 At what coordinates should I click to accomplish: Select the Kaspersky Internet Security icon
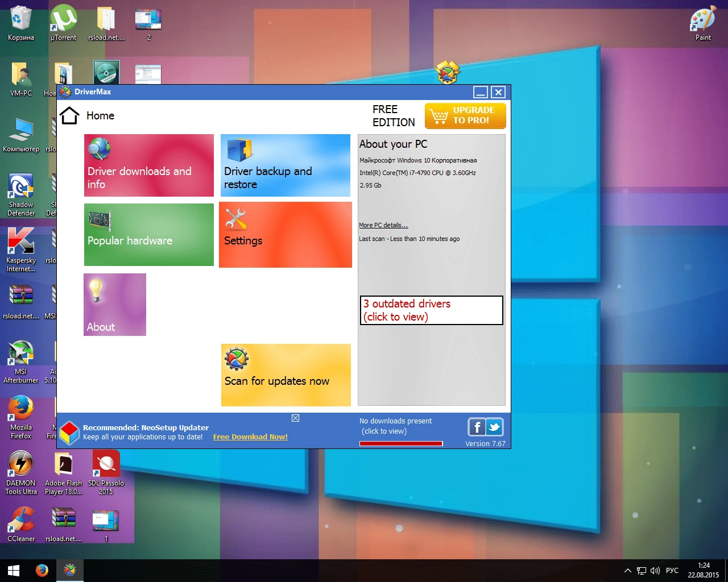[21, 250]
